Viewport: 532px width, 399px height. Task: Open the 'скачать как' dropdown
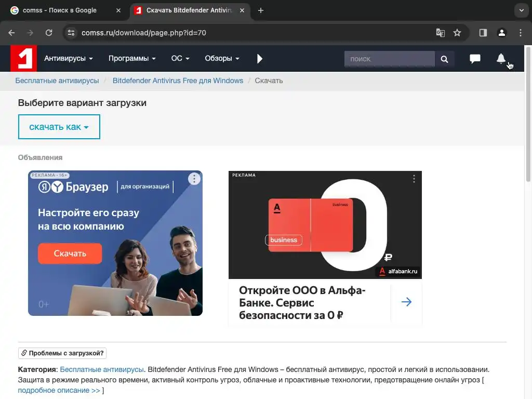click(x=59, y=127)
